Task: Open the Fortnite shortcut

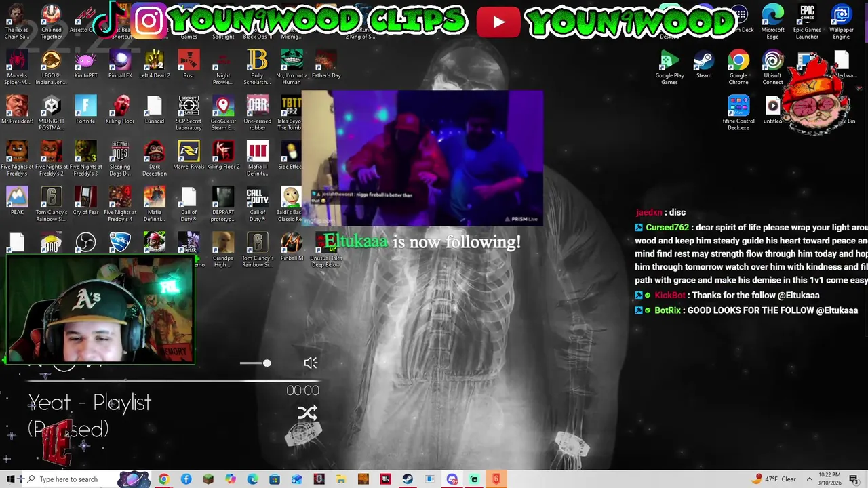Action: tap(85, 110)
